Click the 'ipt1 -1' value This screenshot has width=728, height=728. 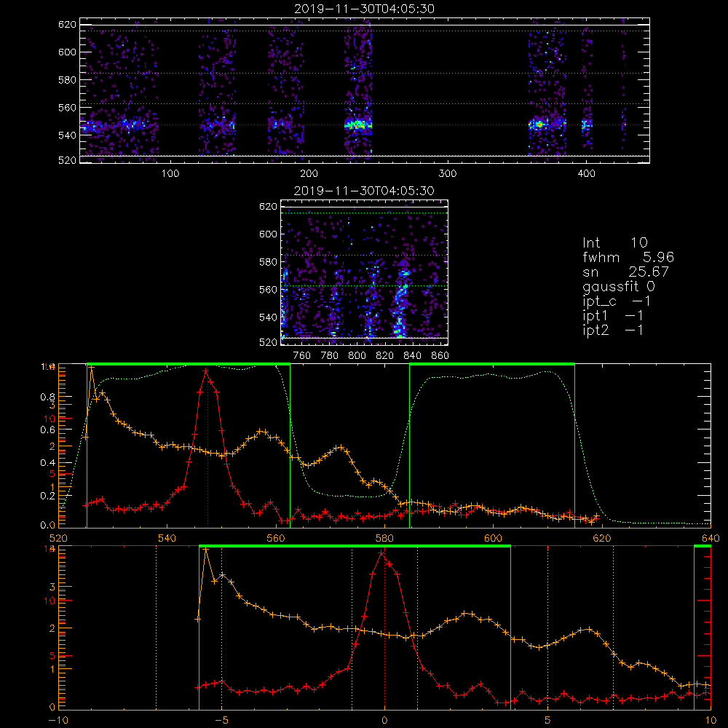tap(613, 316)
